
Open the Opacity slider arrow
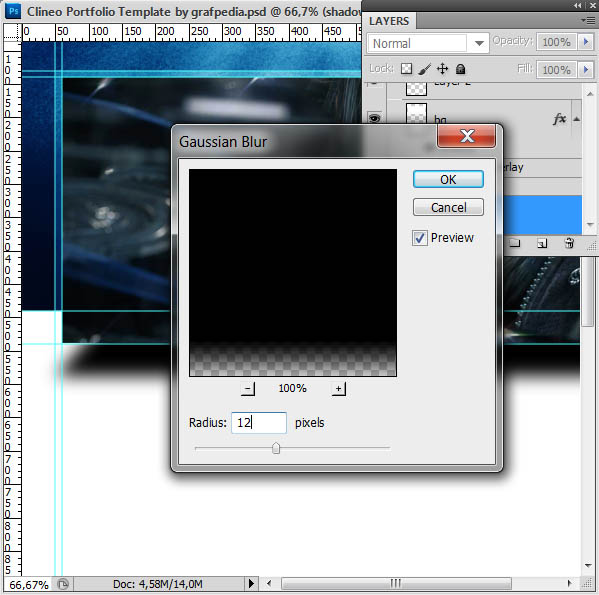[586, 42]
